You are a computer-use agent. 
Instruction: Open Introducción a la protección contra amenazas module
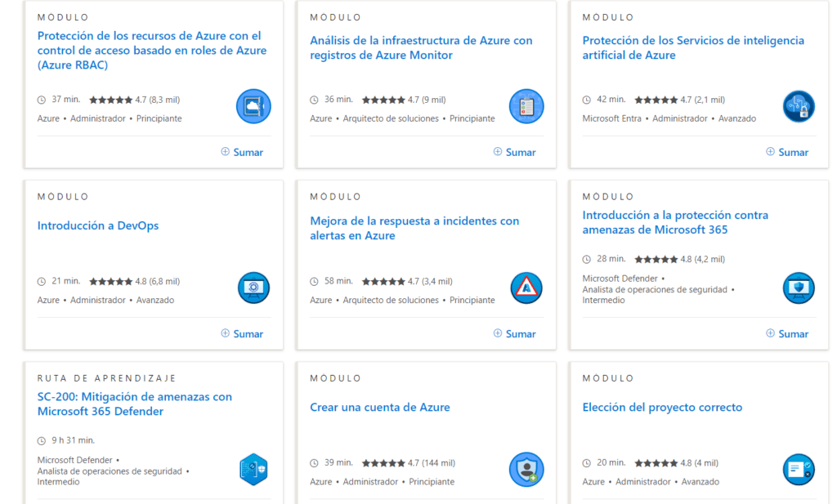[x=675, y=222]
